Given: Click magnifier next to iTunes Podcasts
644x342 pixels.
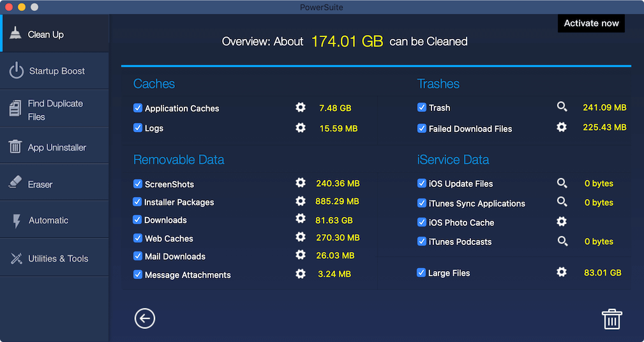Looking at the screenshot, I should click(562, 241).
